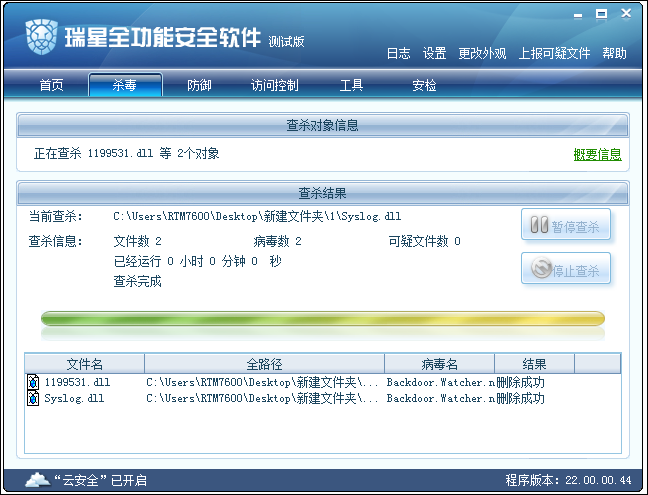Open the 工具 tab

tap(351, 85)
